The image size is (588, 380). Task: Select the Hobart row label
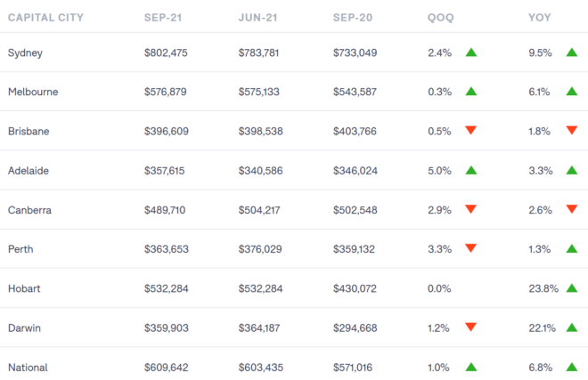pyautogui.click(x=24, y=288)
